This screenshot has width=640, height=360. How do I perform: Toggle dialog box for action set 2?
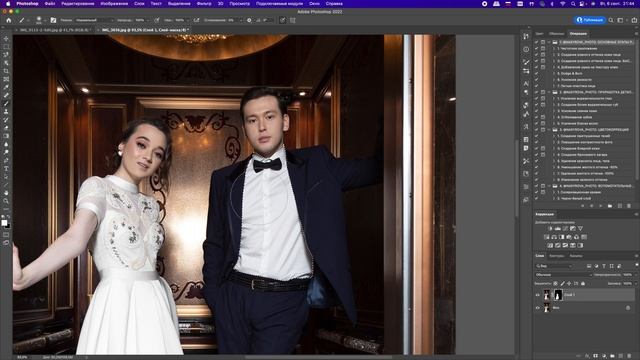tap(543, 92)
